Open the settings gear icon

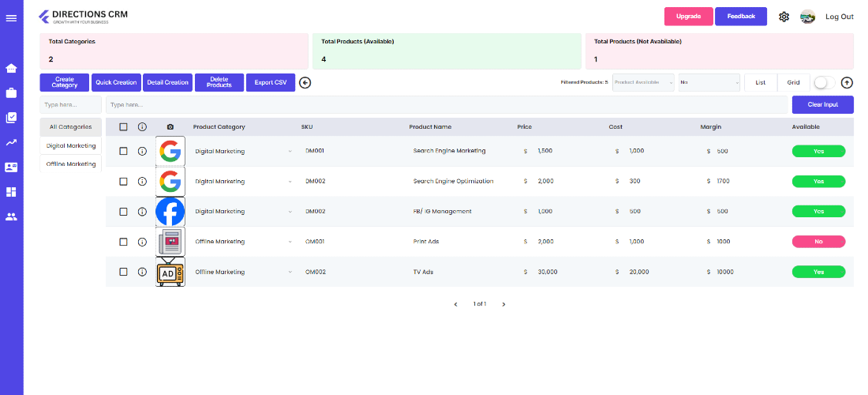(x=784, y=17)
